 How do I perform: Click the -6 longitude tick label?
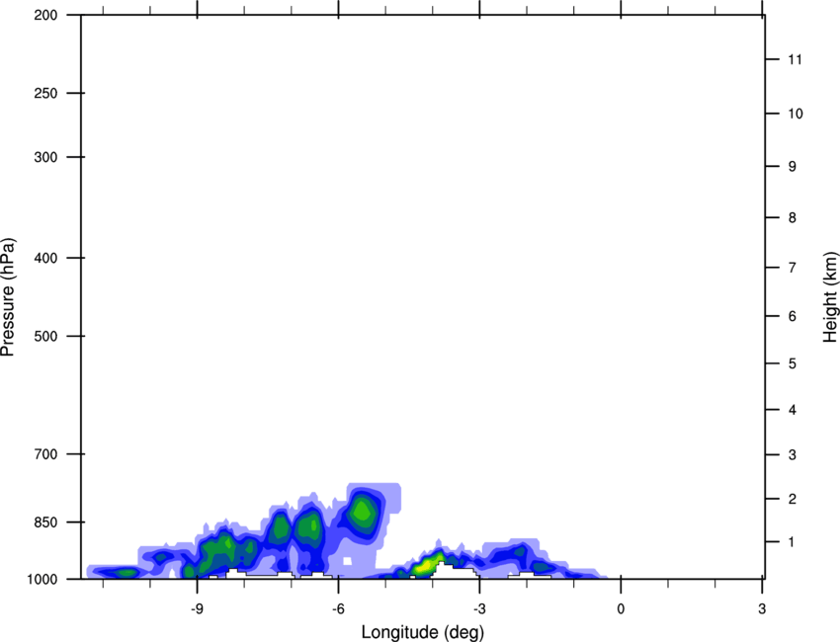(x=338, y=608)
